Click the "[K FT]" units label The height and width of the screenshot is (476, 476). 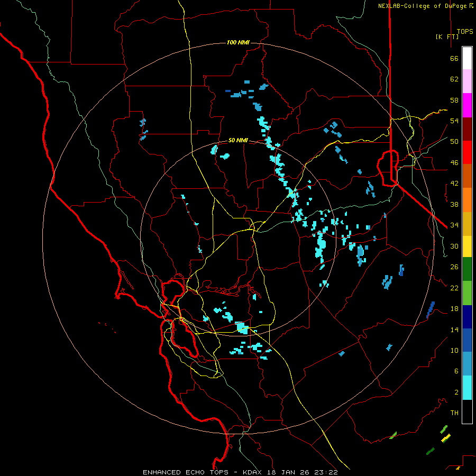click(447, 36)
